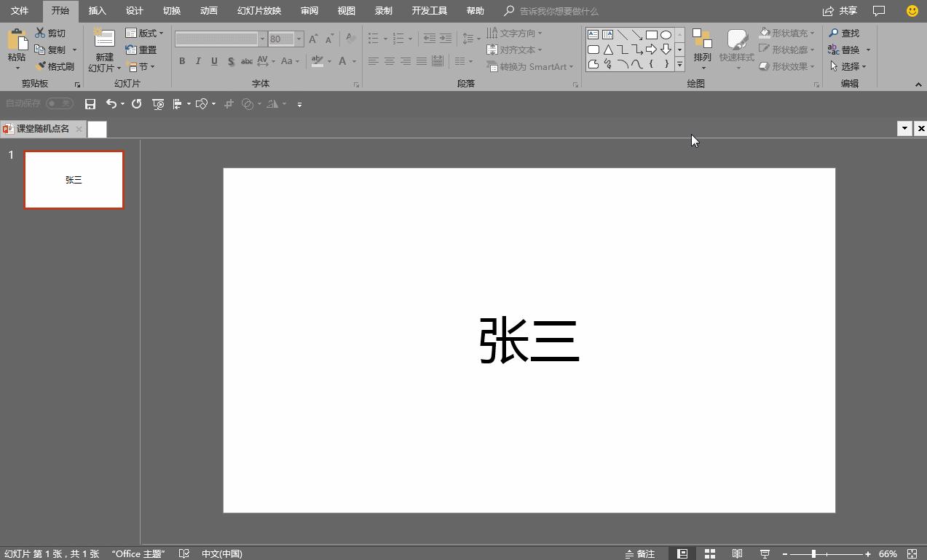Open the Design (设计) ribbon tab

pyautogui.click(x=133, y=10)
